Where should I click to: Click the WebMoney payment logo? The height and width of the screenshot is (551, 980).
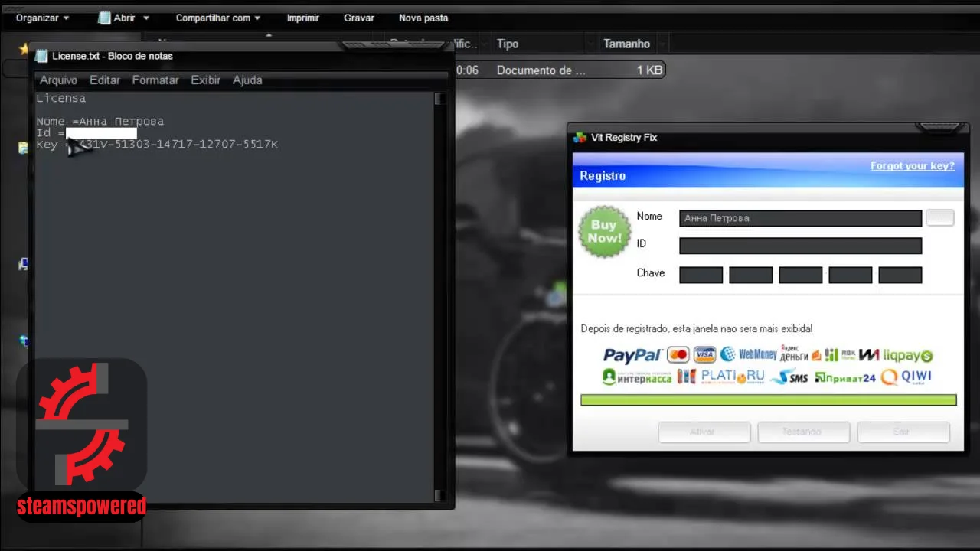point(748,354)
